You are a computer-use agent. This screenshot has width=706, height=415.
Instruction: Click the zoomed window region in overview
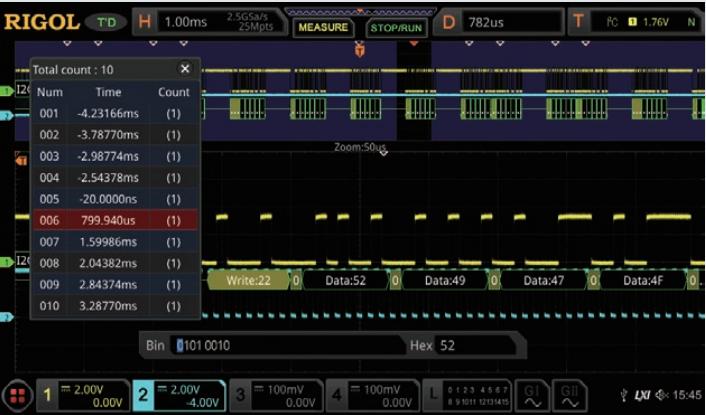tap(414, 90)
